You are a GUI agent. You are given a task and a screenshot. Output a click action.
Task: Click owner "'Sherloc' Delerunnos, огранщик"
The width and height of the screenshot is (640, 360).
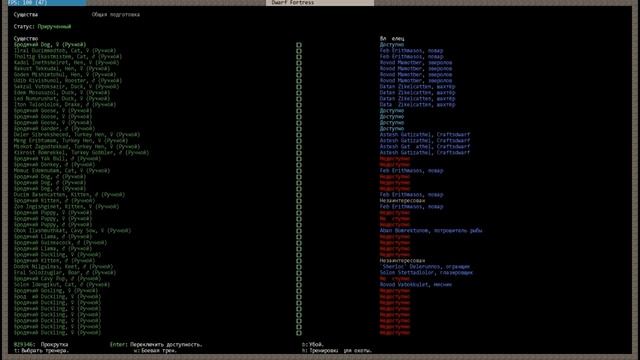pyautogui.click(x=425, y=267)
